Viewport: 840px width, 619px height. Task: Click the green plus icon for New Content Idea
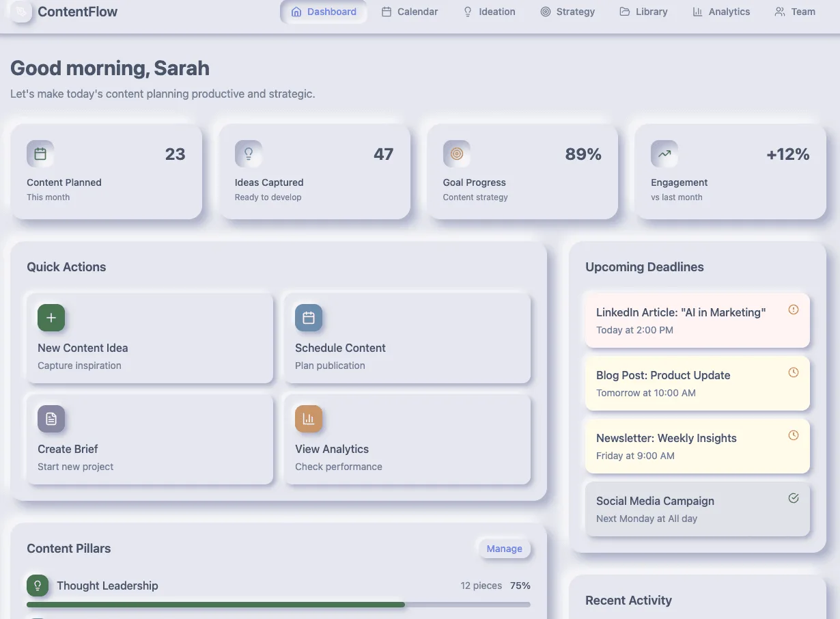coord(51,318)
